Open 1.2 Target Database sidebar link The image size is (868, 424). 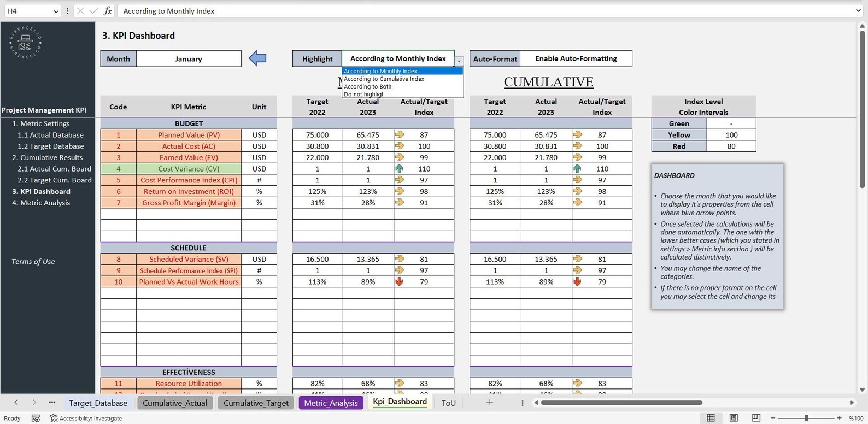[x=50, y=146]
